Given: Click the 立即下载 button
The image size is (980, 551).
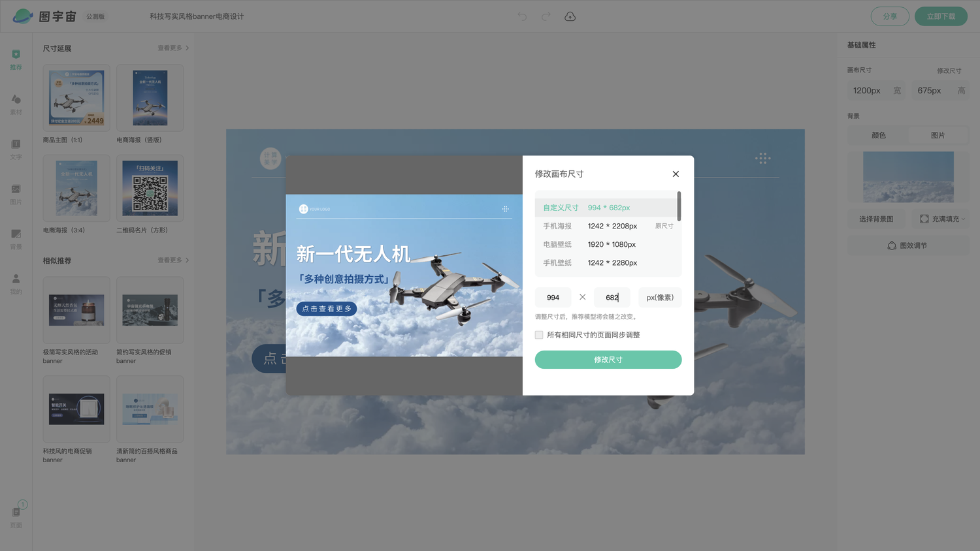Looking at the screenshot, I should tap(941, 16).
